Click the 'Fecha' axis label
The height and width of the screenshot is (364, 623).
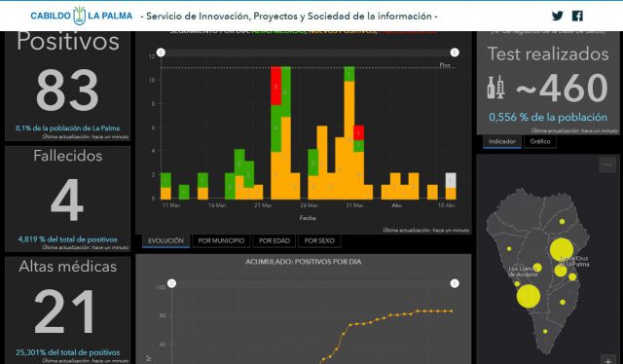[x=308, y=218]
